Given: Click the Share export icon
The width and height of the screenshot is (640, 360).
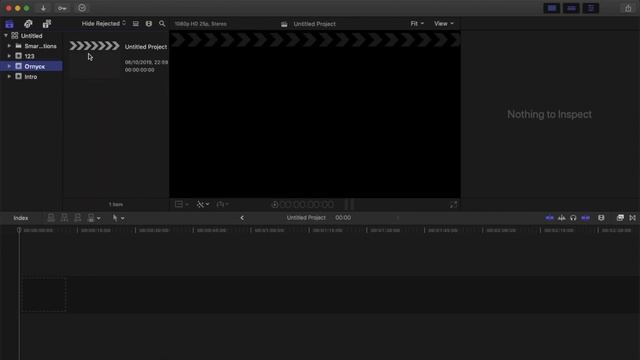Looking at the screenshot, I should (x=628, y=8).
